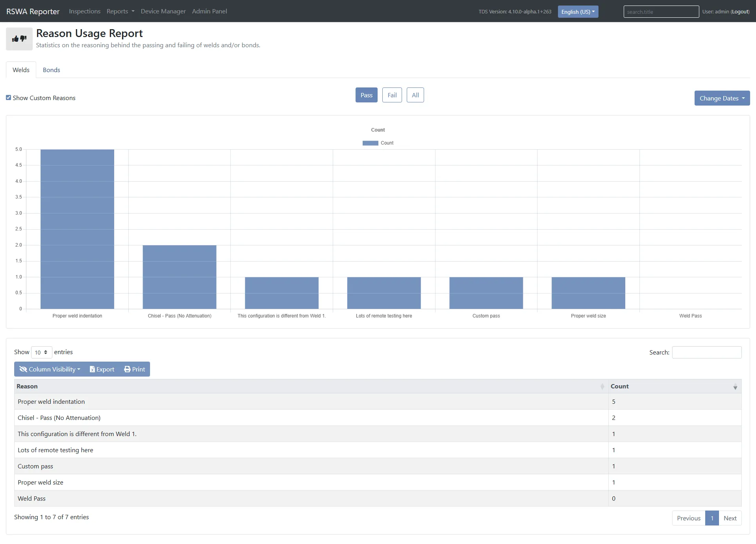756x544 pixels.
Task: Click the Reason column sort indicator
Action: pos(602,387)
